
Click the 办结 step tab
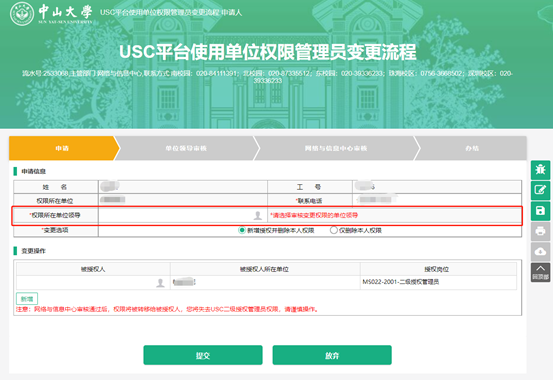(472, 148)
